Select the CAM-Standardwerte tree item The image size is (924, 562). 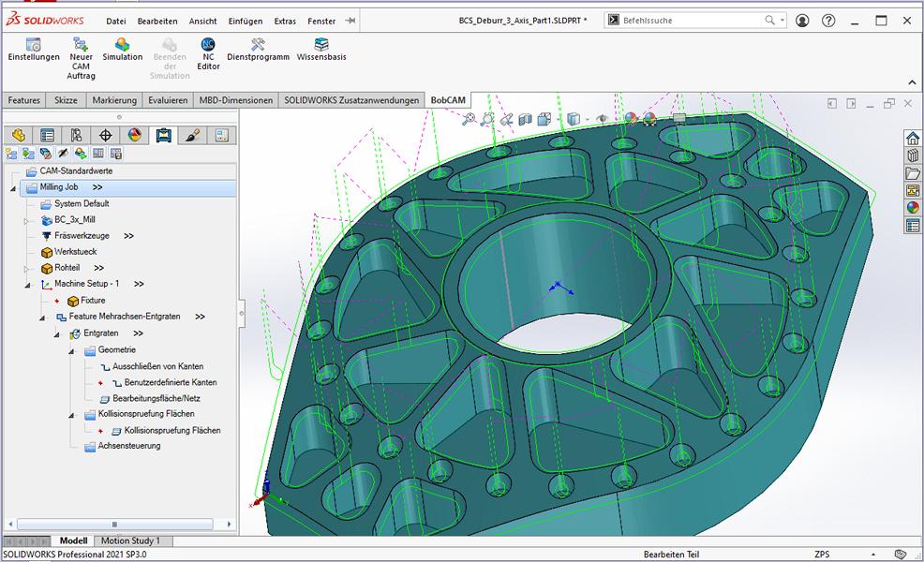(x=76, y=170)
